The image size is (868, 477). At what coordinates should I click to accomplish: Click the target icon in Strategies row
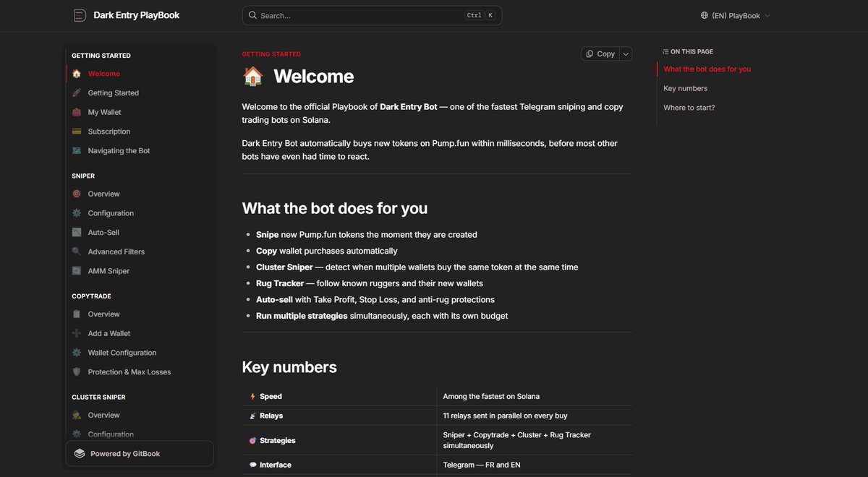[252, 440]
